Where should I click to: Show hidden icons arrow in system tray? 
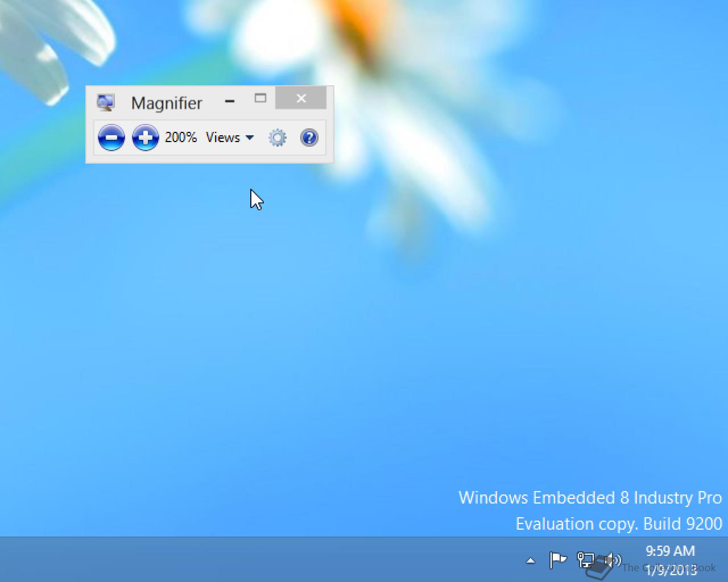(x=531, y=561)
